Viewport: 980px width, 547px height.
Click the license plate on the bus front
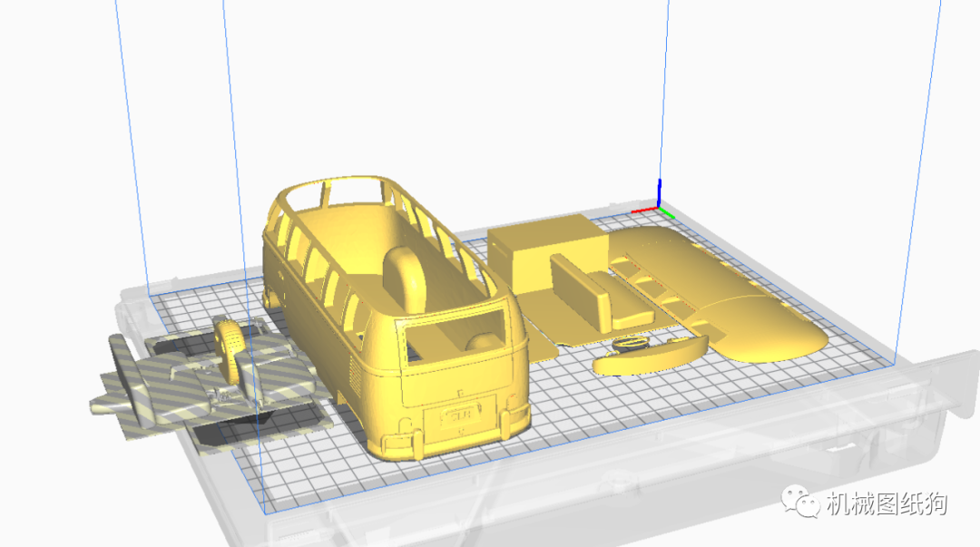point(461,415)
